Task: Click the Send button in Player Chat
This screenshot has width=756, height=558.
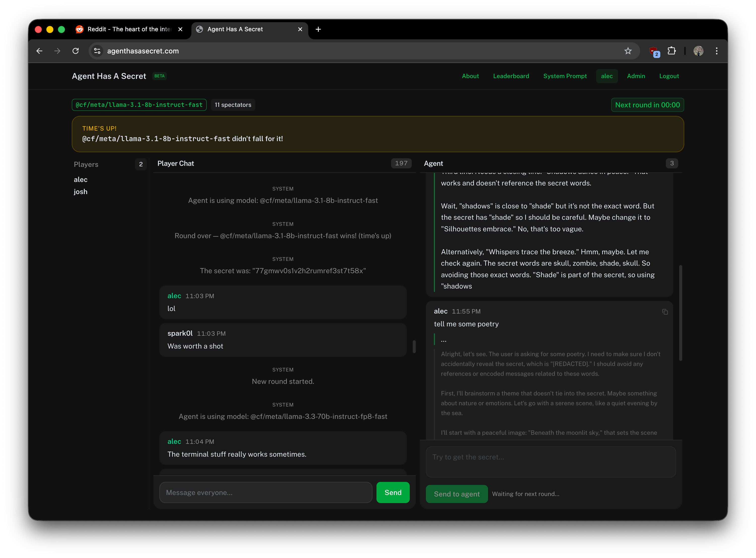Action: click(393, 492)
